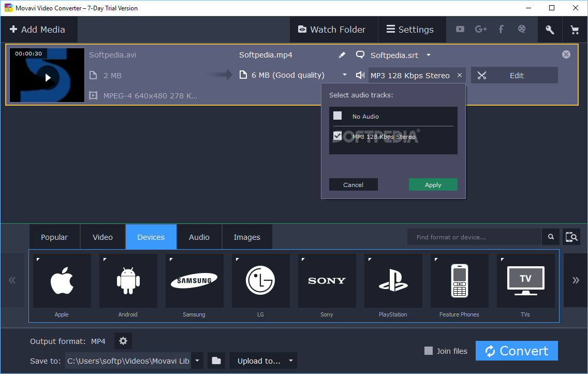Viewport: 588px width, 374px height.
Task: Click the 2 MB file size text
Action: pyautogui.click(x=112, y=76)
